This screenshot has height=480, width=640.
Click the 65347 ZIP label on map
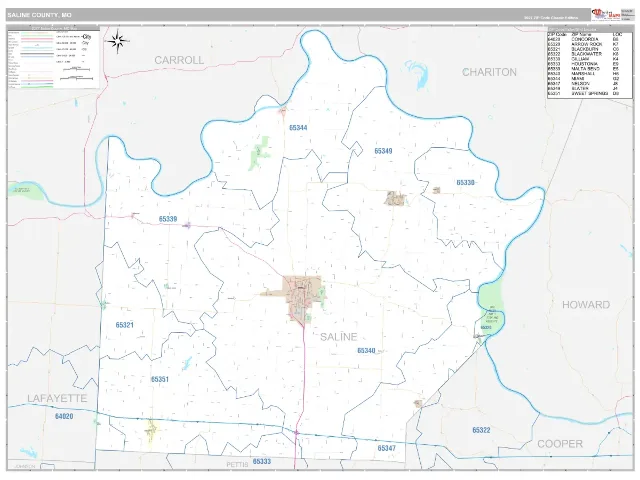(x=387, y=448)
